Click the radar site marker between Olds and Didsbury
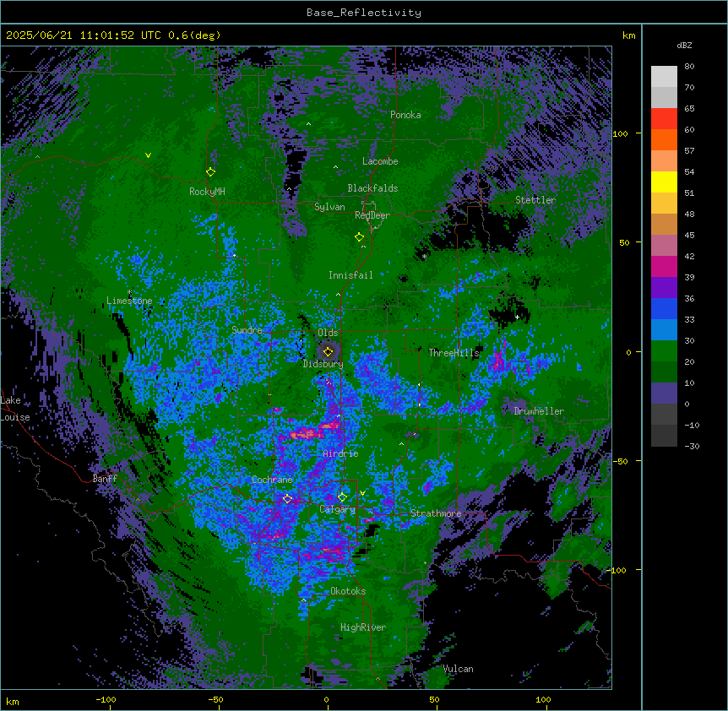The width and height of the screenshot is (728, 711). point(328,351)
